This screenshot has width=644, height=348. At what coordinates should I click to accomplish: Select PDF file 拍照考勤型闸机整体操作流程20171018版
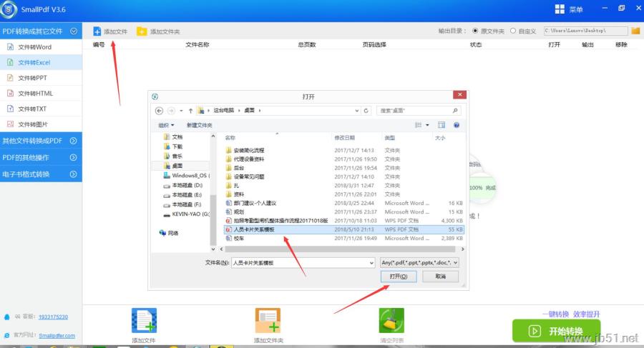point(344,221)
